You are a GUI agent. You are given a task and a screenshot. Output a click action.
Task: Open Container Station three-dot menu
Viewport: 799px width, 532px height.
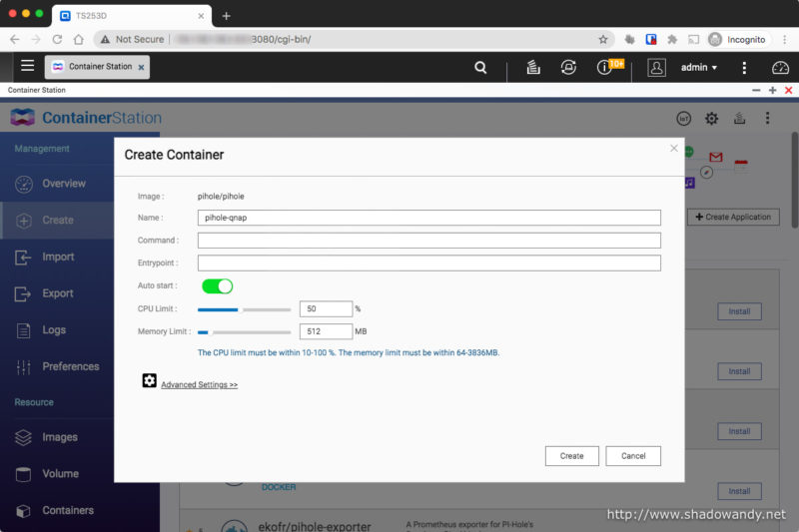coord(767,118)
